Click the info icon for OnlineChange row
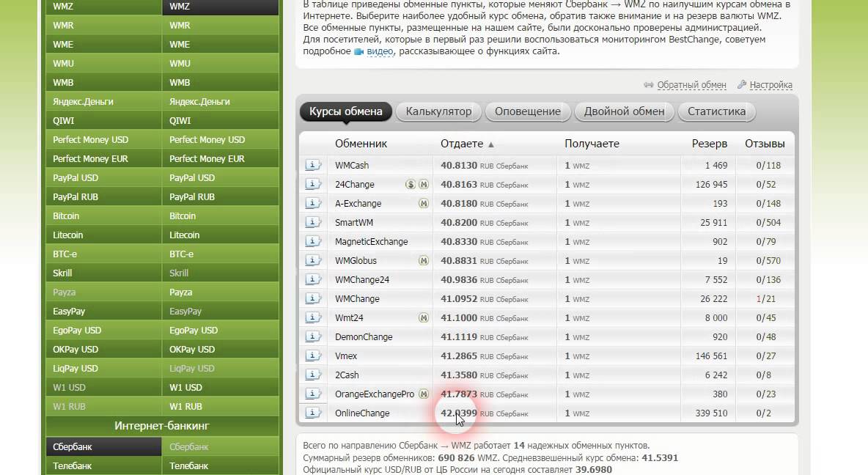868x475 pixels. coord(313,413)
